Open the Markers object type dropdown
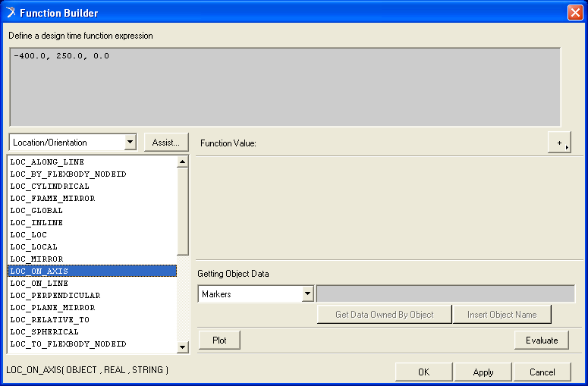 point(307,293)
